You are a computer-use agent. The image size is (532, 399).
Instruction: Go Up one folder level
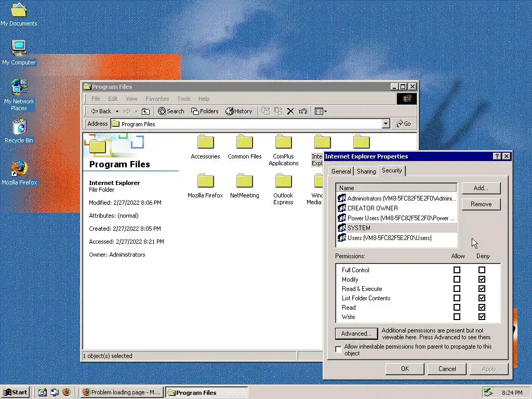click(145, 111)
